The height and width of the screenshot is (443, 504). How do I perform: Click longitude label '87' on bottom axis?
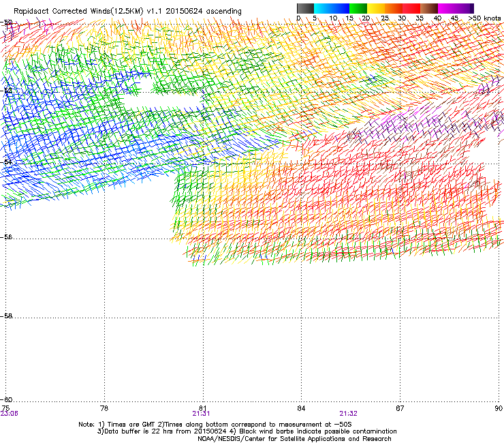400,408
